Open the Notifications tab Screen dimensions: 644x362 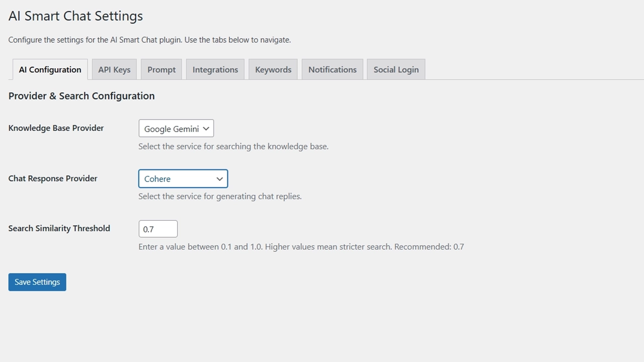coord(332,69)
